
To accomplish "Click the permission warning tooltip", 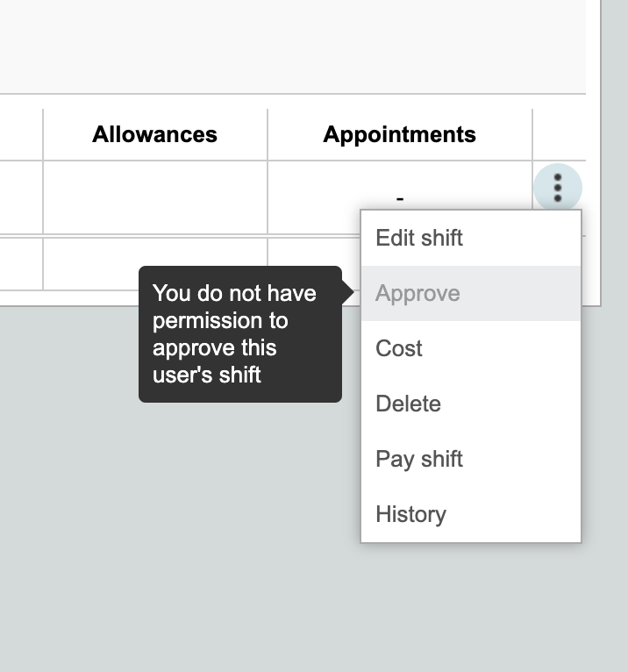I will [240, 334].
